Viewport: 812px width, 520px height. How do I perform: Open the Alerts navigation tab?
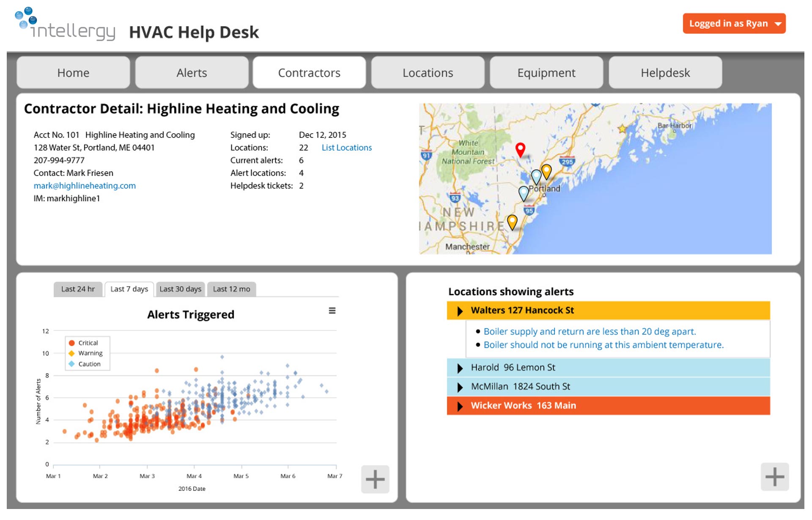point(192,72)
